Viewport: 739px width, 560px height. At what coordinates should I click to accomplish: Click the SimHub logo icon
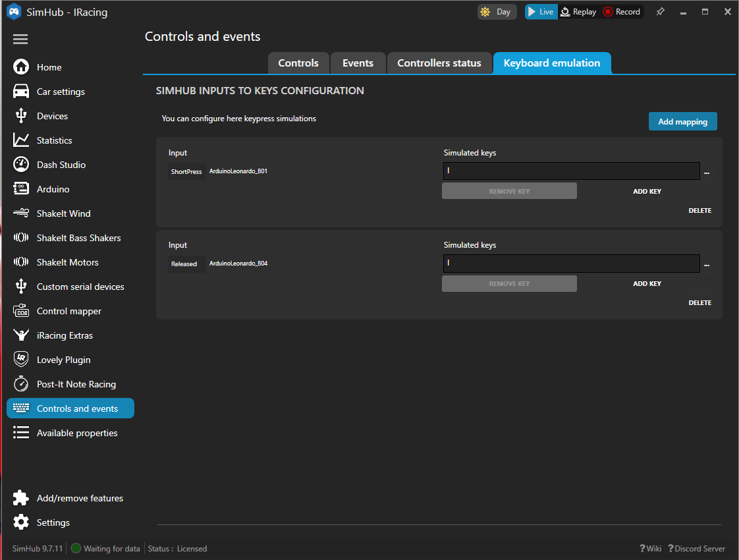14,12
